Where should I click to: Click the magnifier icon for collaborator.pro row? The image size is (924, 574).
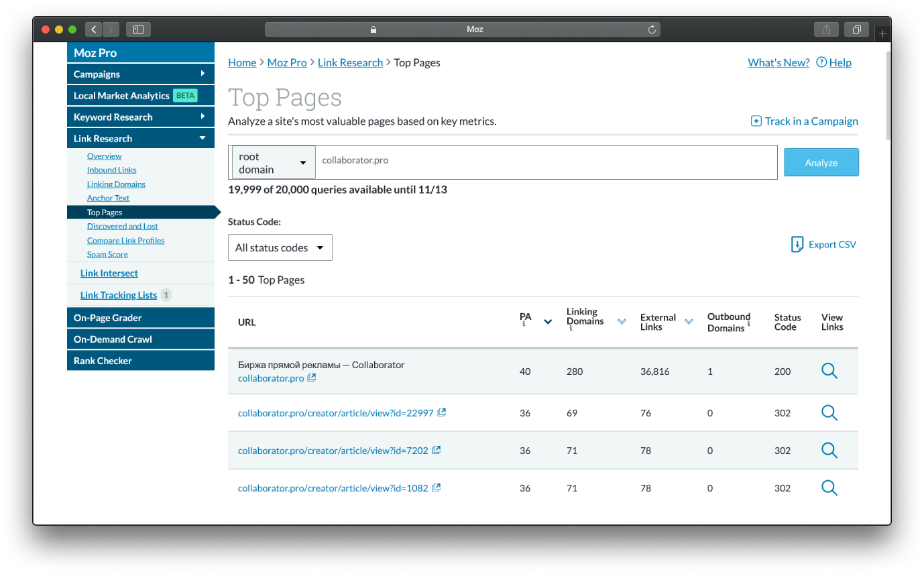pos(829,371)
